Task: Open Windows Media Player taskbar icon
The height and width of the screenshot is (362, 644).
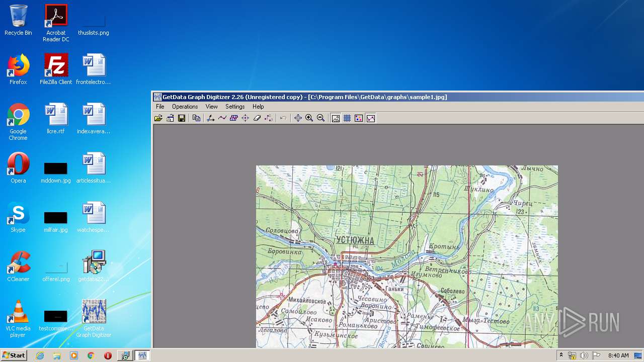Action: [74, 355]
